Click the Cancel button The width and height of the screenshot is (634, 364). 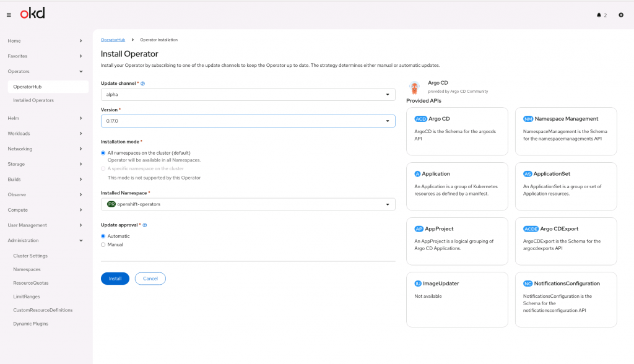pos(150,279)
